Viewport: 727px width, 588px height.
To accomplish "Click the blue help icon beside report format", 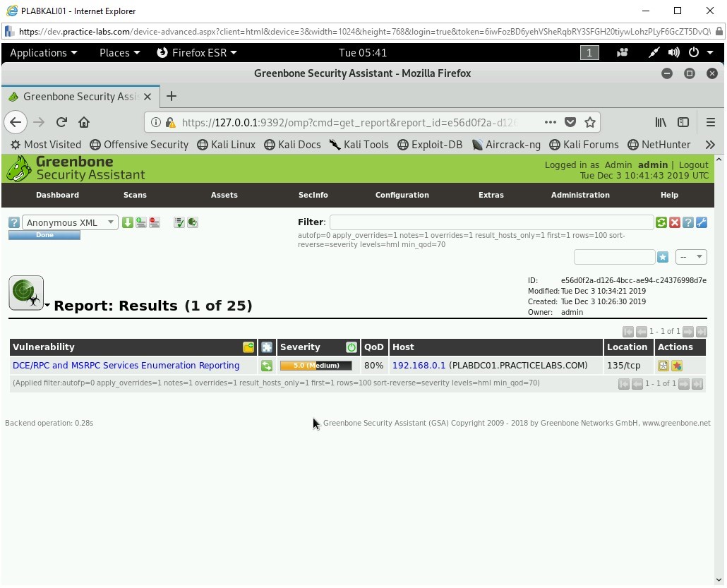I will click(x=13, y=222).
